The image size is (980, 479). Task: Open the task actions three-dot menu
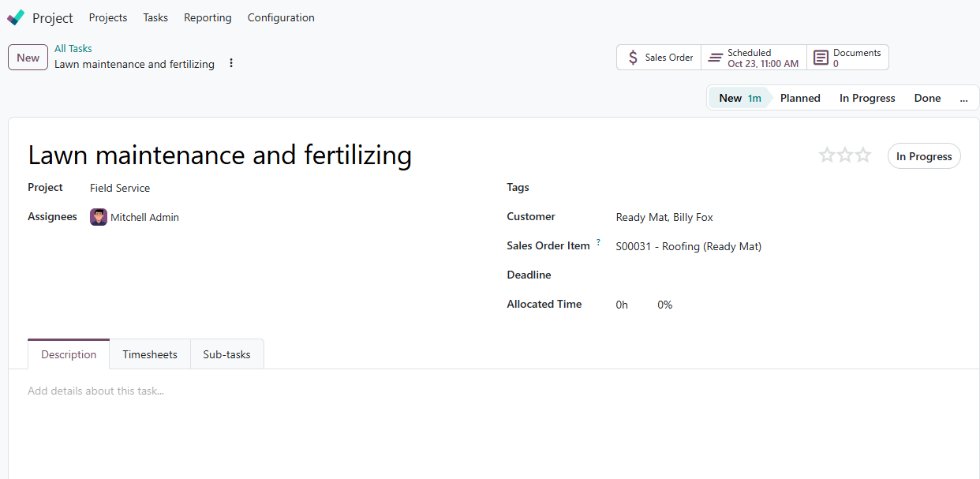pyautogui.click(x=231, y=63)
